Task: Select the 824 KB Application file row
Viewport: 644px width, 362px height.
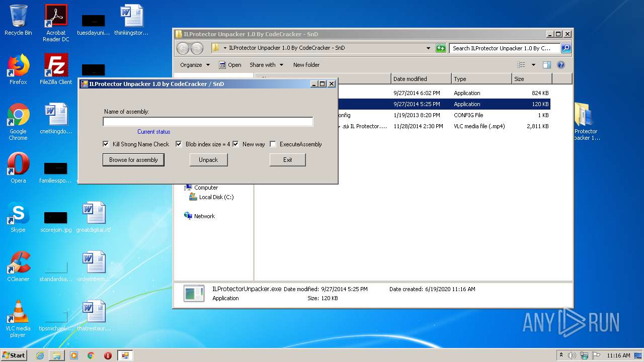Action: (444, 93)
